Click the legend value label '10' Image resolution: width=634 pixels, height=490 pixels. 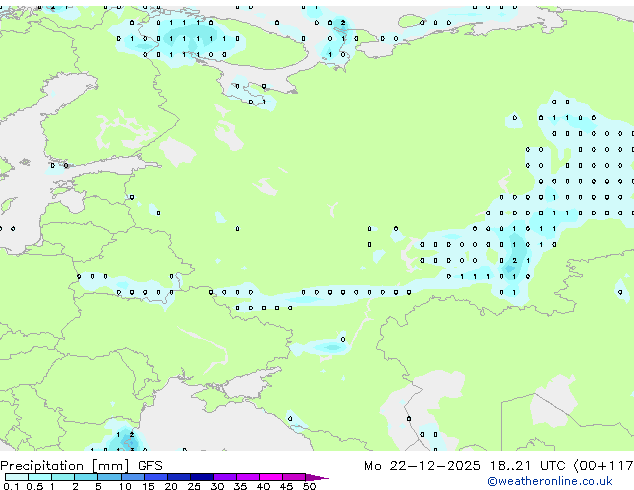tap(125, 486)
